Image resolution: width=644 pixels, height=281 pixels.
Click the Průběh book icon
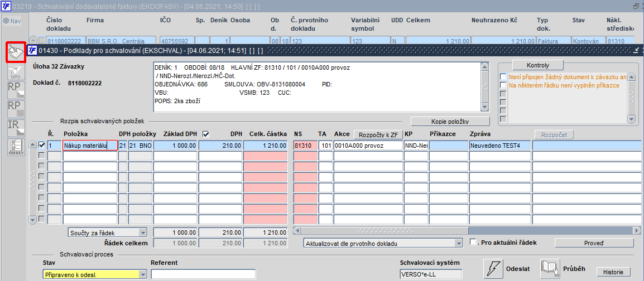(x=550, y=269)
